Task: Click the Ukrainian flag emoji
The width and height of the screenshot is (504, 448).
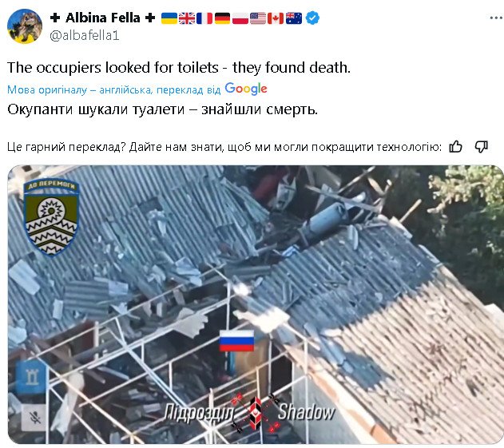Action: click(169, 18)
